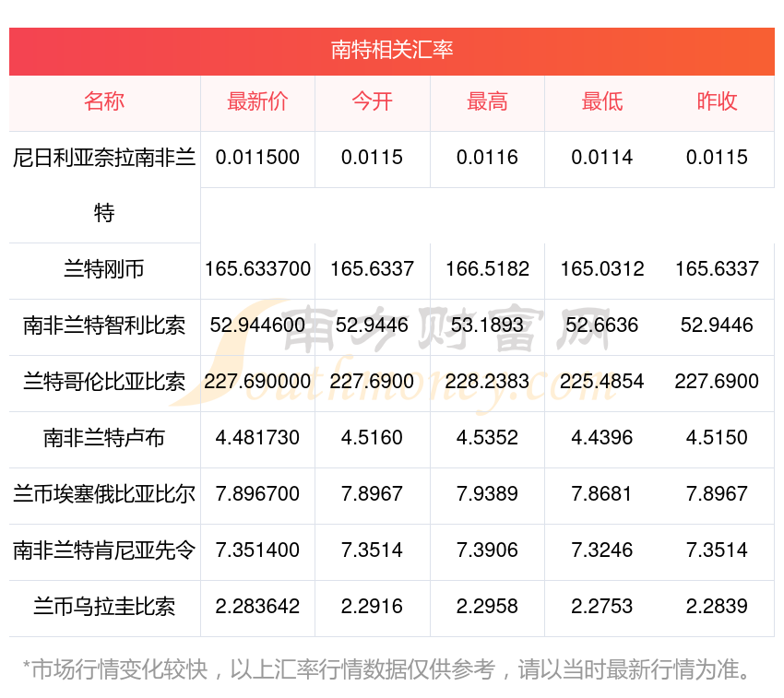Screen dimensions: 784x698
Task: Click latest price 227.690000
Action: tap(257, 382)
